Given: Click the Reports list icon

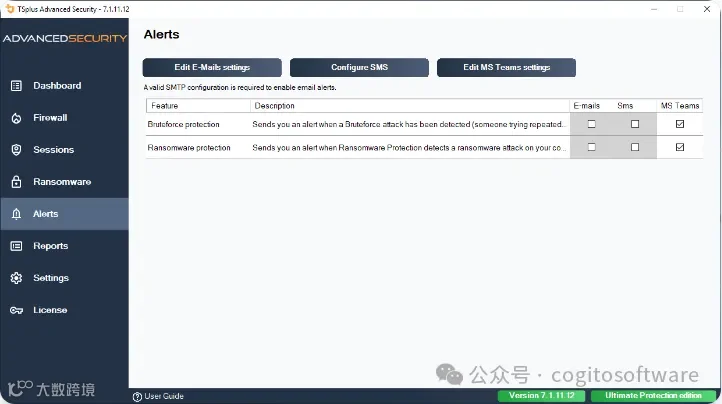Looking at the screenshot, I should point(16,246).
